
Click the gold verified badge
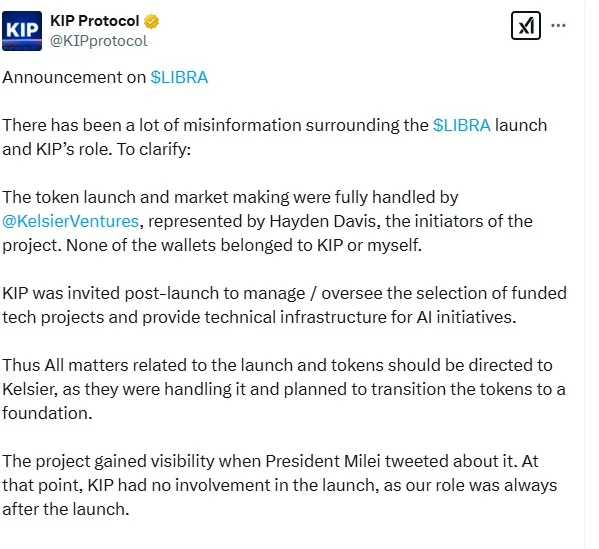tap(151, 21)
